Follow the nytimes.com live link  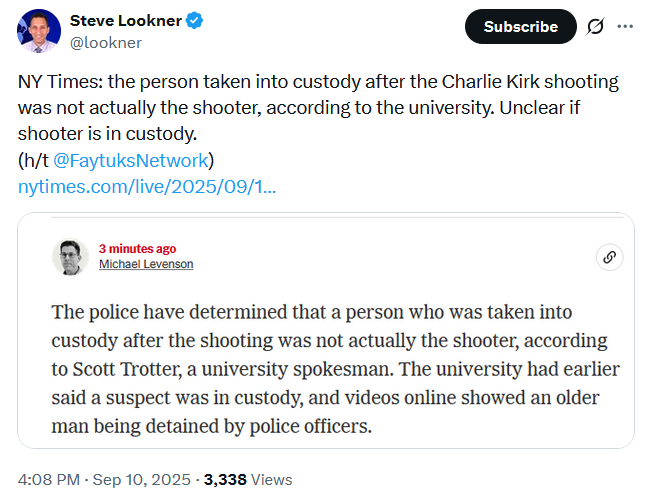pos(147,186)
